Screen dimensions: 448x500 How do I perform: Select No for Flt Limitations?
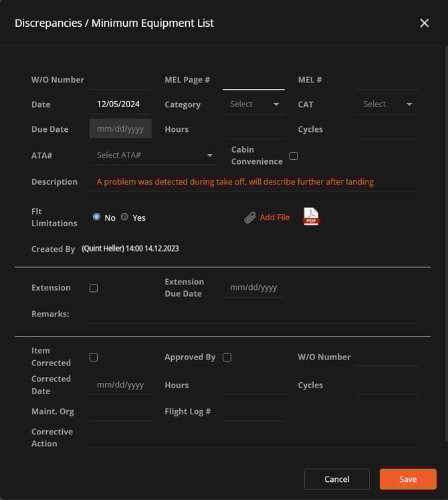pyautogui.click(x=97, y=217)
